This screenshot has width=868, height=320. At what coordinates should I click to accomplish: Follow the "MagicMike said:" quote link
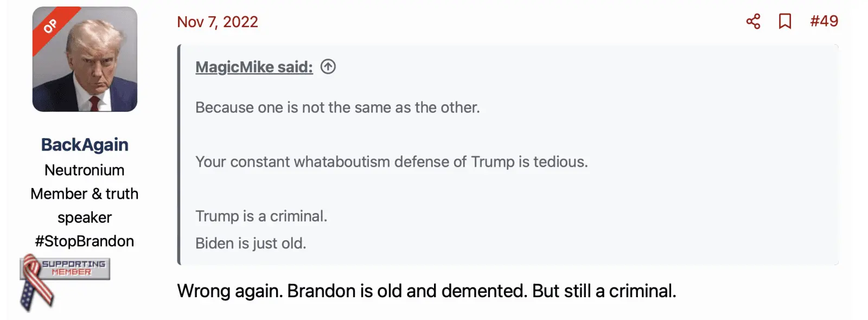254,67
